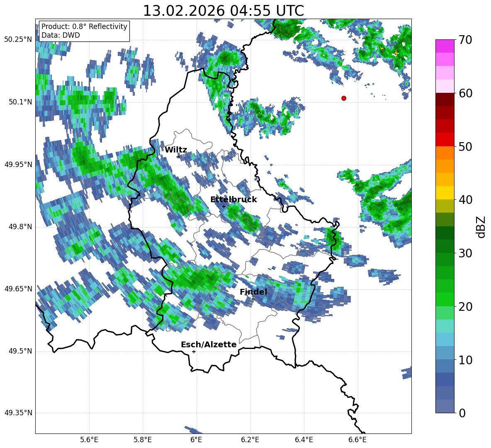Click the 6°E longitude label
The image size is (491, 448).
(x=196, y=440)
